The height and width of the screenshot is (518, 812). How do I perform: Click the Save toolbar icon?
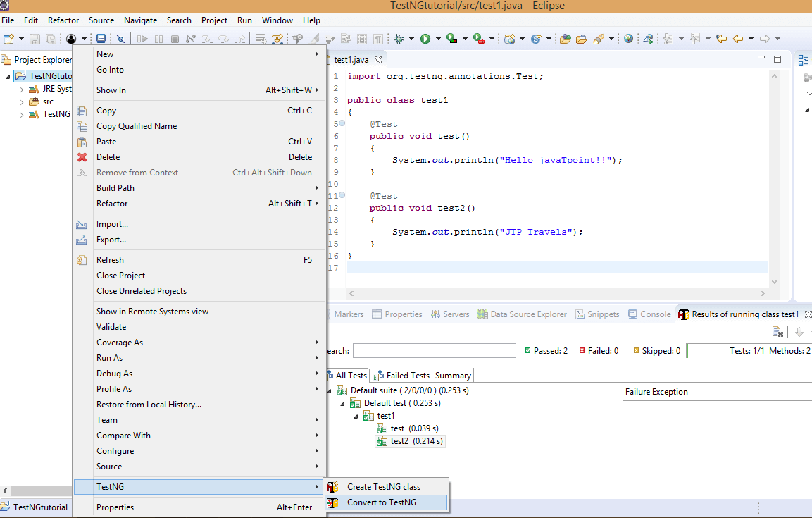35,39
